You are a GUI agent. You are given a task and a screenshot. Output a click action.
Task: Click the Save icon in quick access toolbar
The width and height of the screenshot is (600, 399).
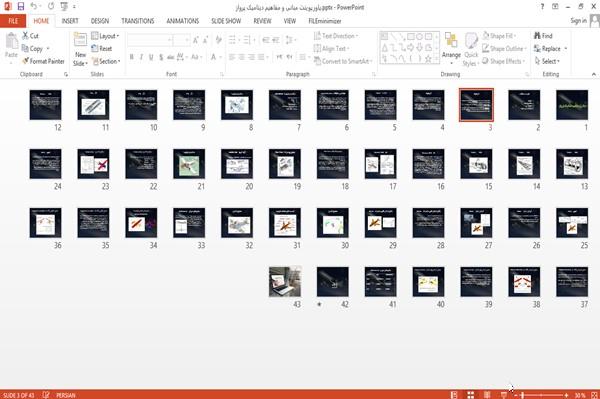coord(21,7)
